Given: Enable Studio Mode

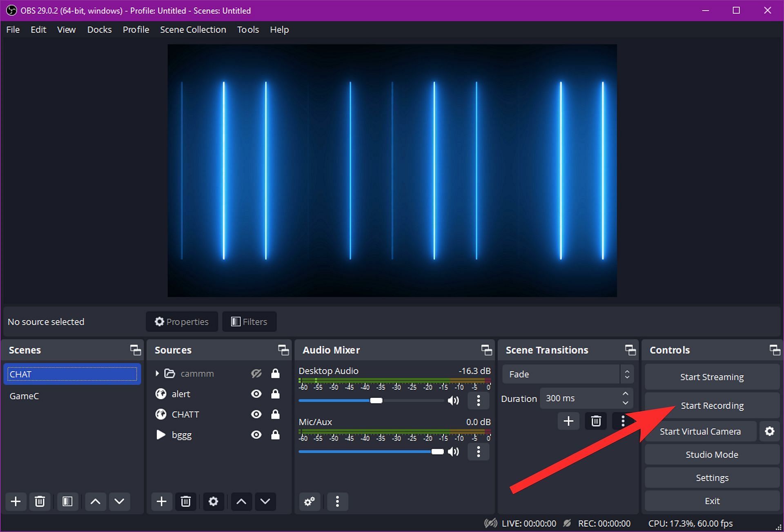Looking at the screenshot, I should coord(712,454).
